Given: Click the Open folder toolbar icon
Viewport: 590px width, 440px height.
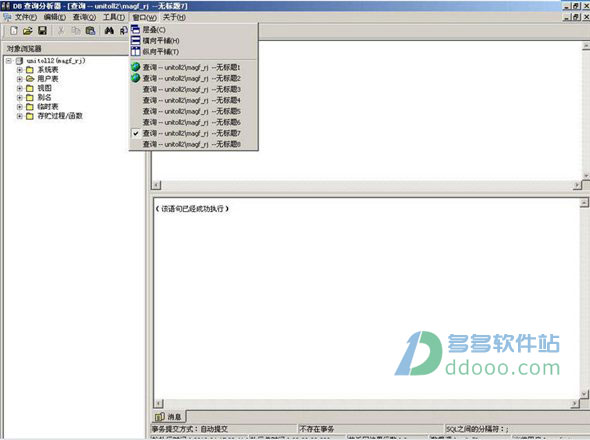Looking at the screenshot, I should pyautogui.click(x=27, y=31).
